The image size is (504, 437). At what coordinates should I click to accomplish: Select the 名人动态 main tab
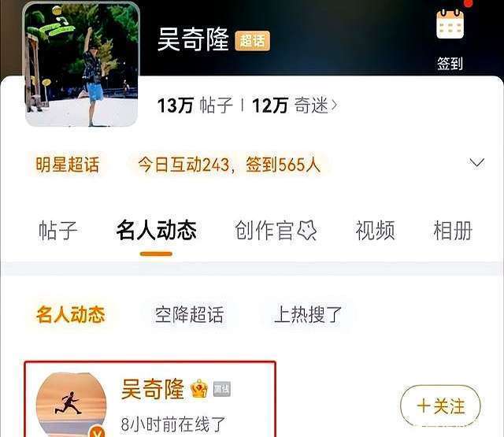click(x=156, y=231)
